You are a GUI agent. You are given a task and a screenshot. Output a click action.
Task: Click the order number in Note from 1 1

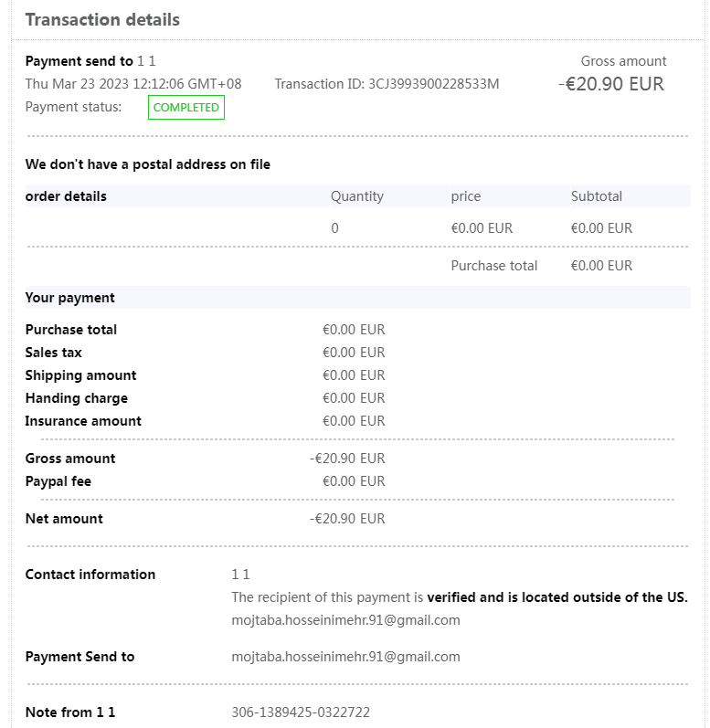tap(301, 712)
